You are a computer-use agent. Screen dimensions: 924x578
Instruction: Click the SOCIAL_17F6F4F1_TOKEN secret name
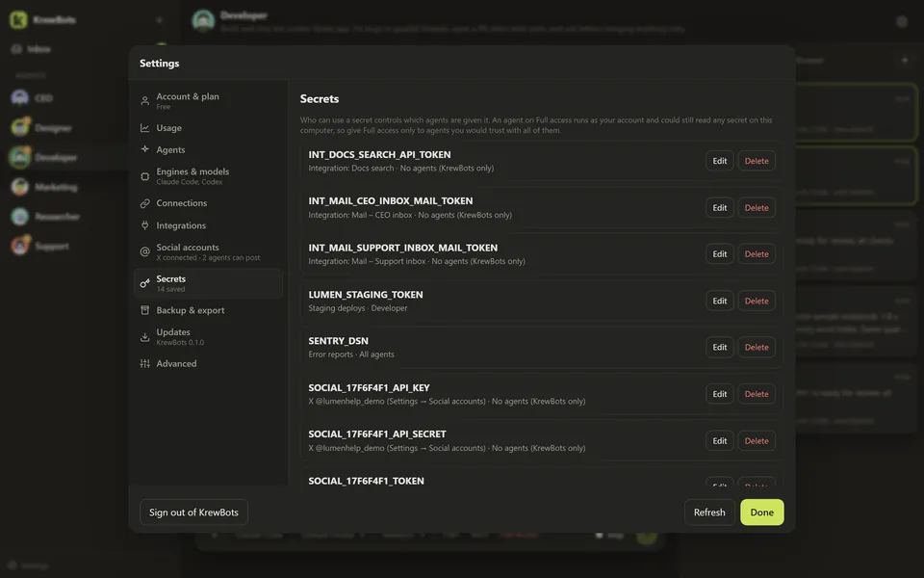(x=366, y=481)
